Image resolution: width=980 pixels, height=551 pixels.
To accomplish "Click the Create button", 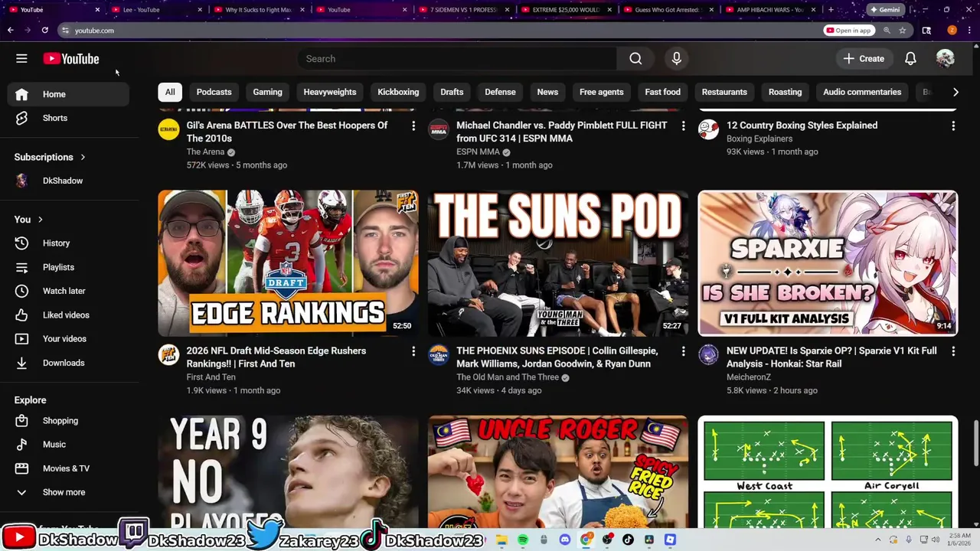I will click(x=864, y=59).
